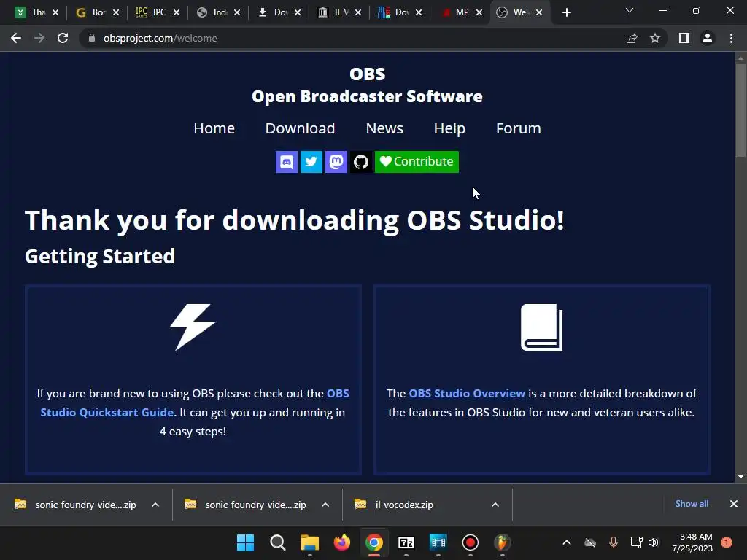Expand options for second sonic-foundry zip download

point(325,505)
